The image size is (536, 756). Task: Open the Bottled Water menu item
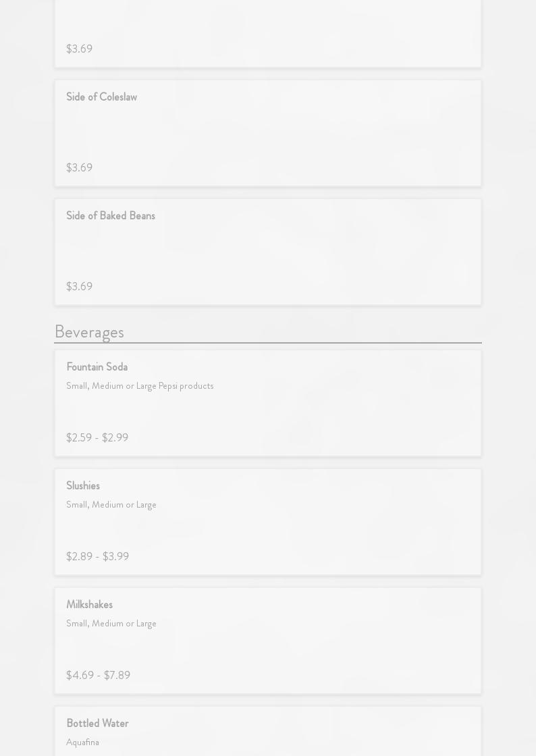(x=97, y=724)
